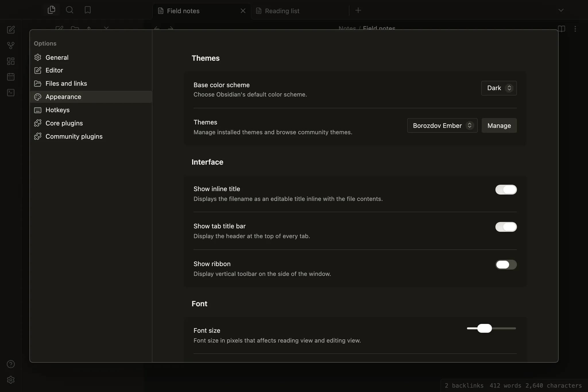
Task: Click the Manage themes button
Action: (499, 125)
